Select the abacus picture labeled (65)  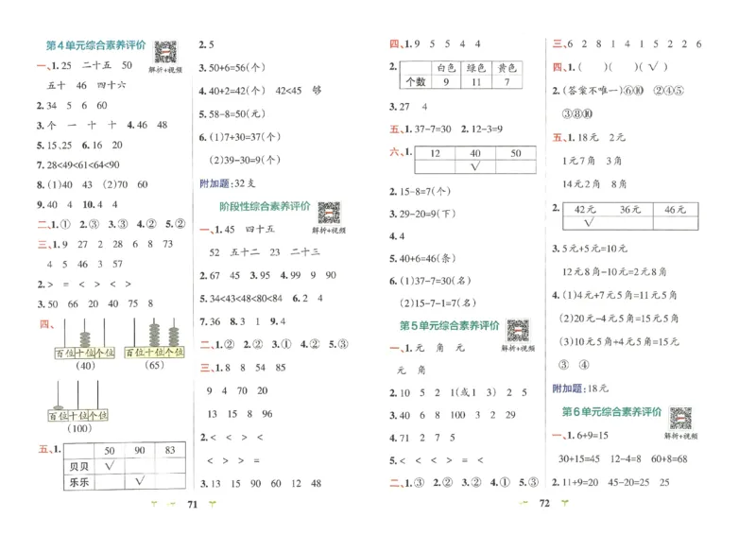click(x=154, y=337)
